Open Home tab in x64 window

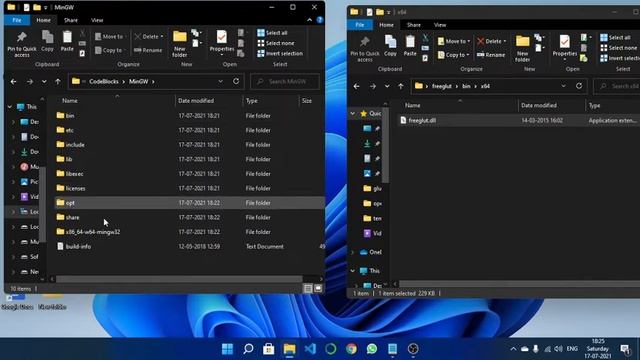pyautogui.click(x=386, y=25)
